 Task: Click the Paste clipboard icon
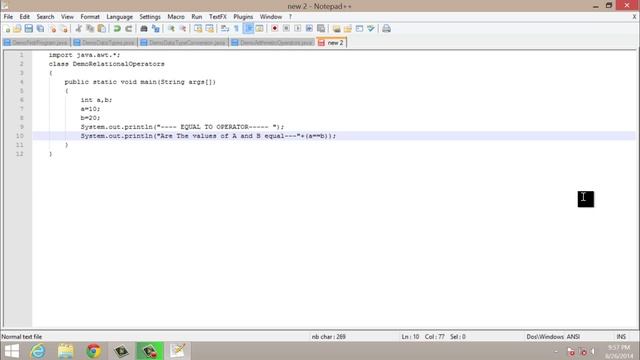coord(102,29)
